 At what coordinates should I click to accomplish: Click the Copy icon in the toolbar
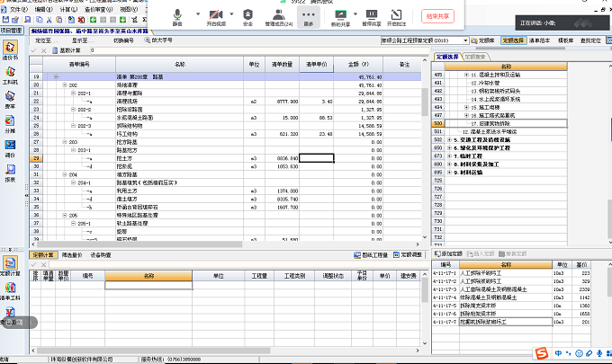point(40,20)
